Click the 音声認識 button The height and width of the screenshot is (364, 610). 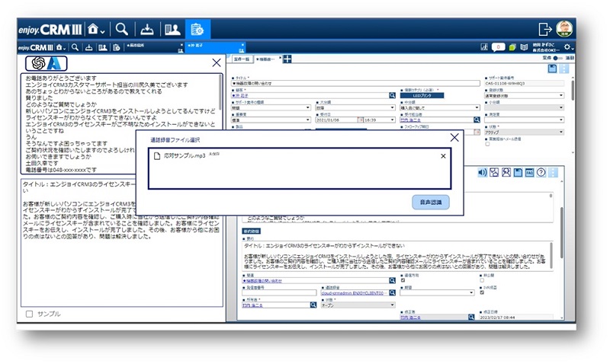[431, 202]
